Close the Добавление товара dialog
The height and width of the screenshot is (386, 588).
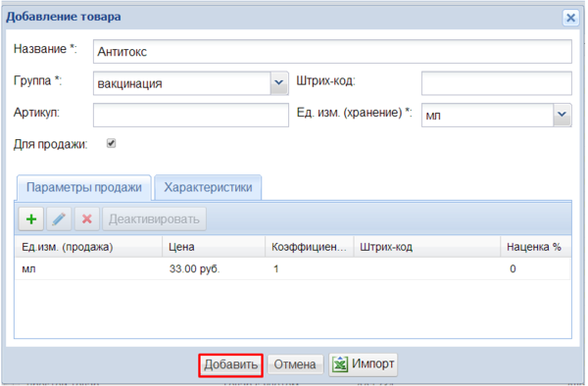pos(570,18)
